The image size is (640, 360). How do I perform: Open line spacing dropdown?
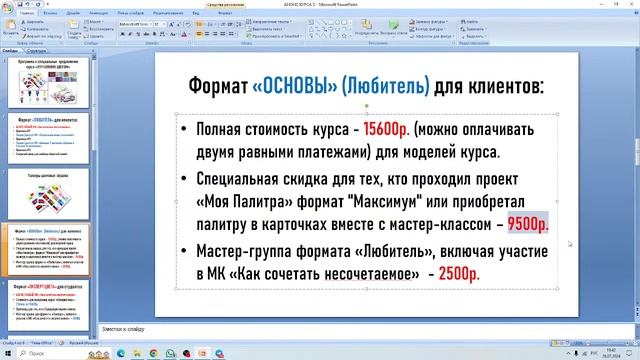pos(240,24)
